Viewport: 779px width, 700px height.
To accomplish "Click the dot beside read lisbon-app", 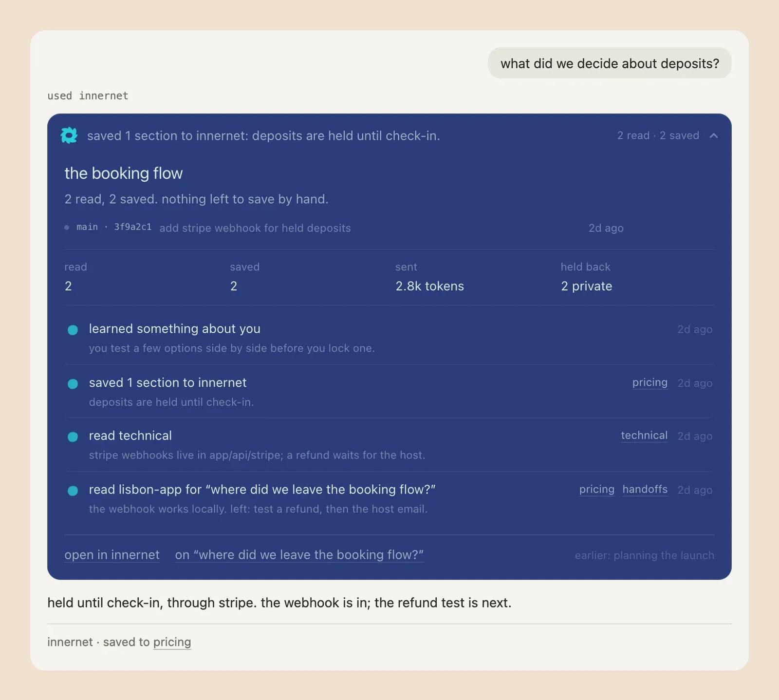I will 73,491.
